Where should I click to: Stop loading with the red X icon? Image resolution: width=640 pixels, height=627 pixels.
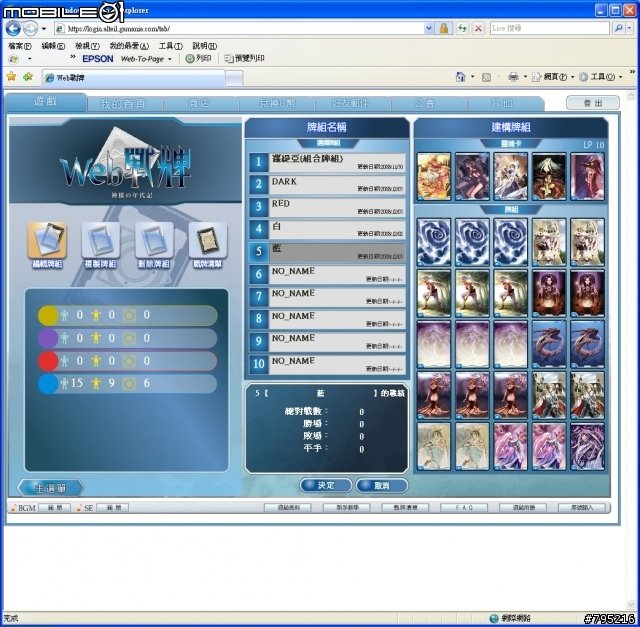click(x=478, y=28)
